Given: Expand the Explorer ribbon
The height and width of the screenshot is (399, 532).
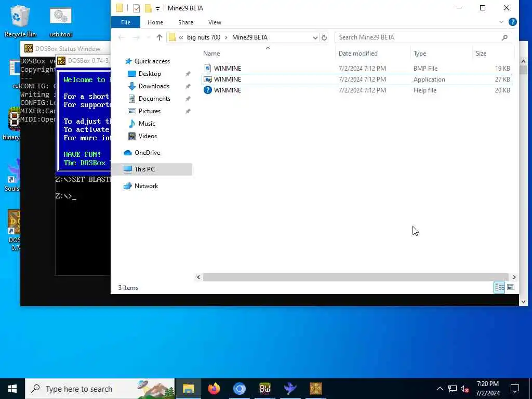Looking at the screenshot, I should pyautogui.click(x=501, y=22).
